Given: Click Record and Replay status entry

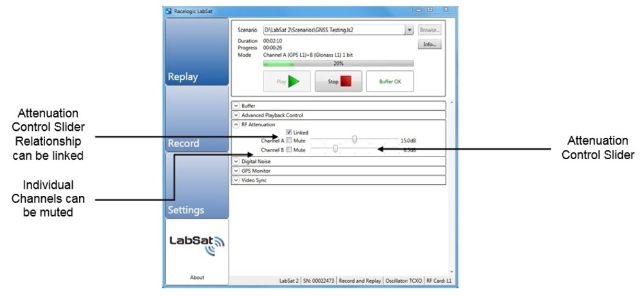Looking at the screenshot, I should [360, 281].
